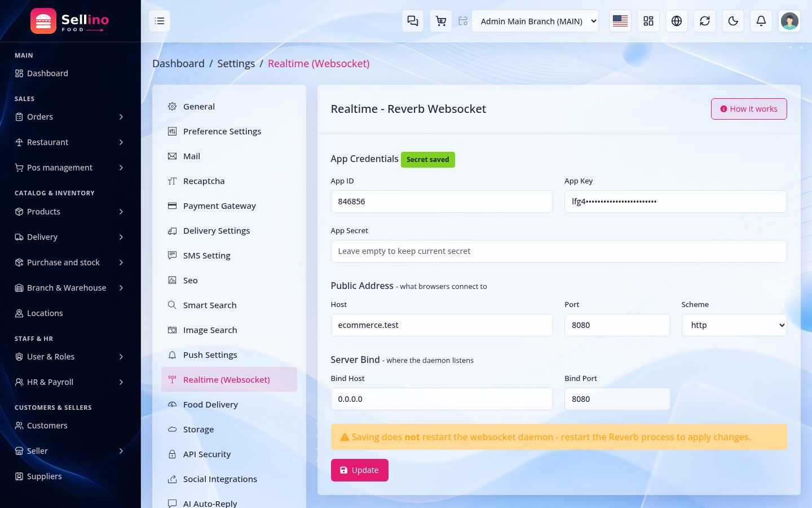
Task: Open Customers in the sidebar
Action: pyautogui.click(x=70, y=426)
